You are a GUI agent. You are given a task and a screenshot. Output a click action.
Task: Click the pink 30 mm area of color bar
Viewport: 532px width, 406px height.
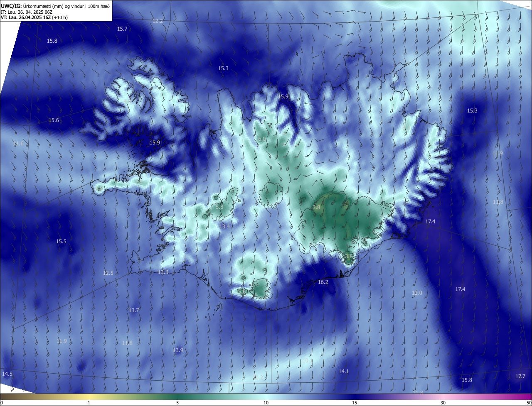click(x=443, y=396)
